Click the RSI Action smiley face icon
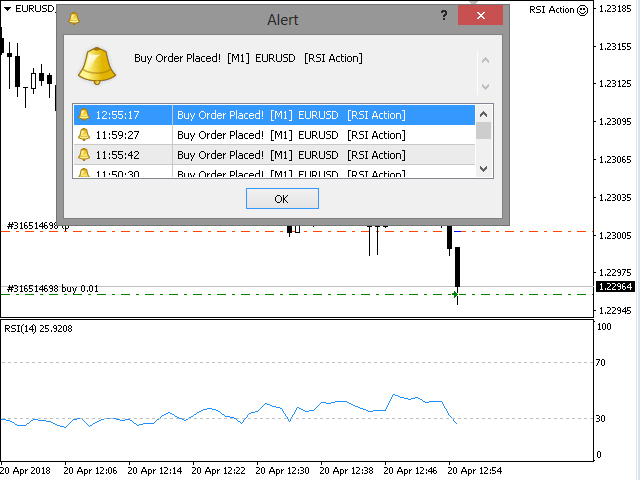This screenshot has width=640, height=480. (x=582, y=10)
